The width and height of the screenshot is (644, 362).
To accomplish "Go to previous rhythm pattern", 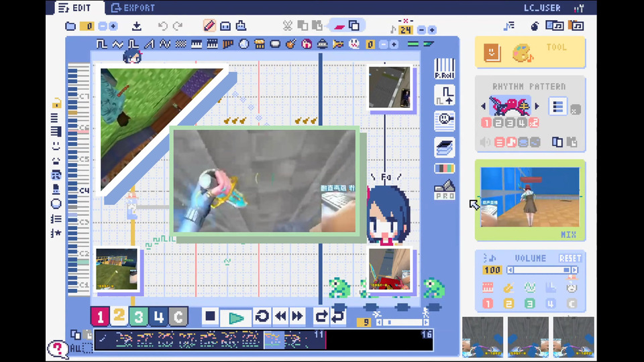I will [x=483, y=107].
